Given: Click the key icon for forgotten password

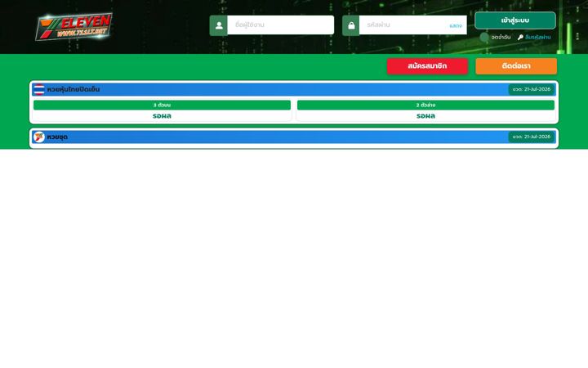Looking at the screenshot, I should (520, 37).
